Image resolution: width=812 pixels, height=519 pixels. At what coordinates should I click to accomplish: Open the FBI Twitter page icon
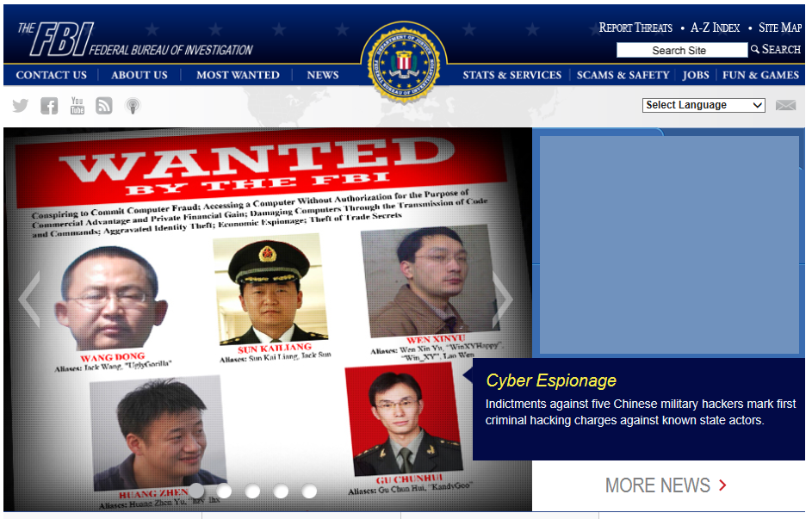(20, 106)
